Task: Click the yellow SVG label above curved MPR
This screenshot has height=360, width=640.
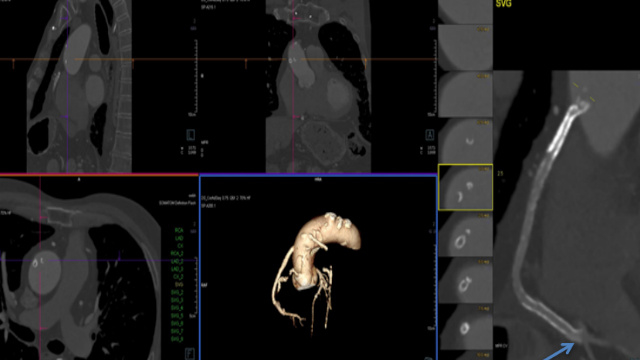Action: [x=503, y=4]
